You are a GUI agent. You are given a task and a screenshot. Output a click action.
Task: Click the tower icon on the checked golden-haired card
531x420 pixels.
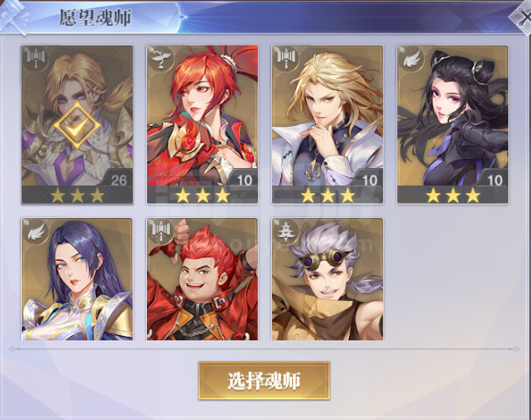tap(36, 59)
